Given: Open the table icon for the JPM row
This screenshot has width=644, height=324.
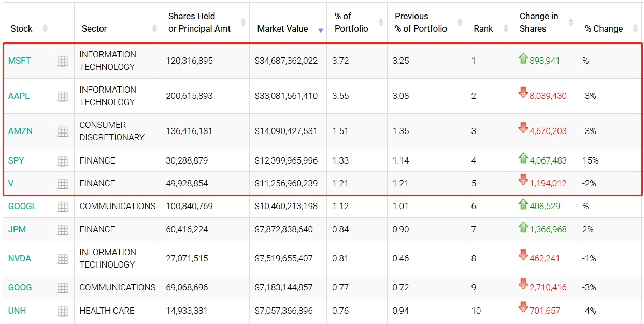Looking at the screenshot, I should (63, 229).
